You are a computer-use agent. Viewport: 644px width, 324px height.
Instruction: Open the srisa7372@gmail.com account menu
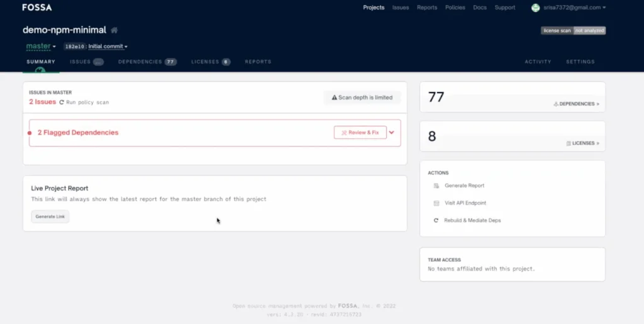tap(574, 8)
